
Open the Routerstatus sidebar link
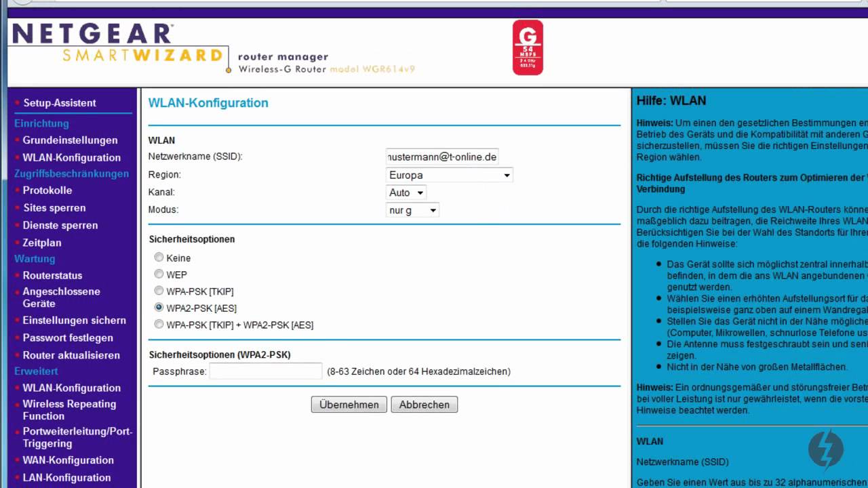coord(52,275)
